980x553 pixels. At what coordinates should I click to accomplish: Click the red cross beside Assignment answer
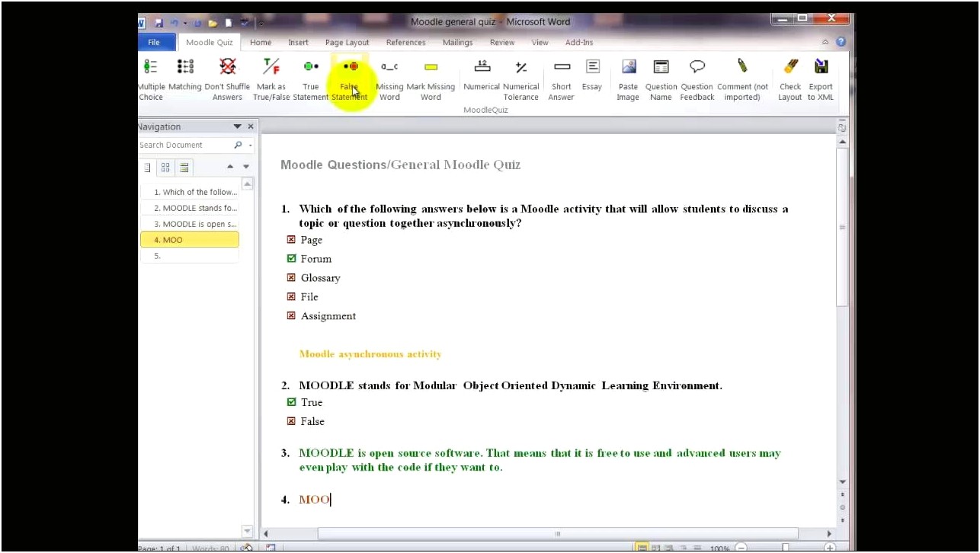pyautogui.click(x=291, y=315)
